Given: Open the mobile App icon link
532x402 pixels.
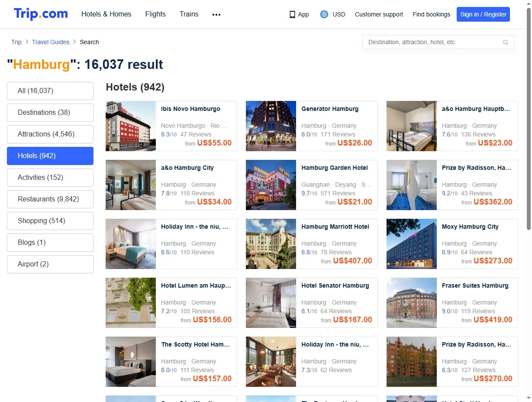Looking at the screenshot, I should (x=292, y=14).
